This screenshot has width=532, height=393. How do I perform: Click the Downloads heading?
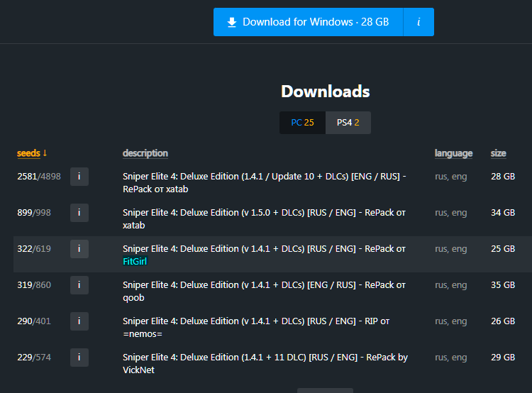coord(326,92)
